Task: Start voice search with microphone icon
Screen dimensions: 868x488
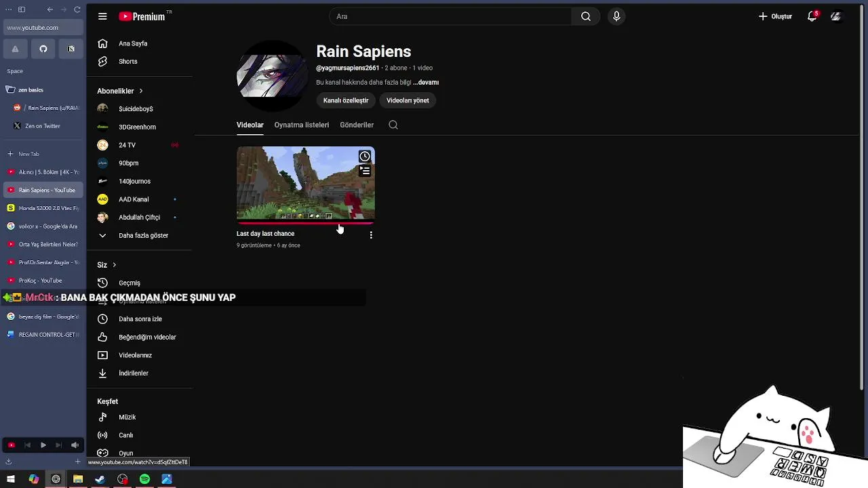Action: (x=616, y=16)
